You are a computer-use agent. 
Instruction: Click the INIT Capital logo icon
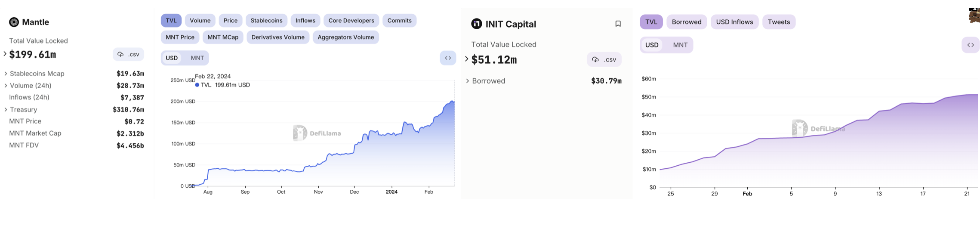476,24
